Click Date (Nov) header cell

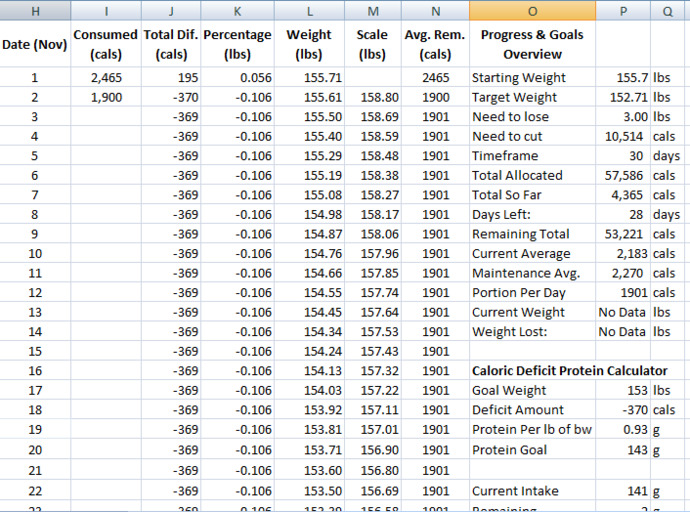pos(35,44)
